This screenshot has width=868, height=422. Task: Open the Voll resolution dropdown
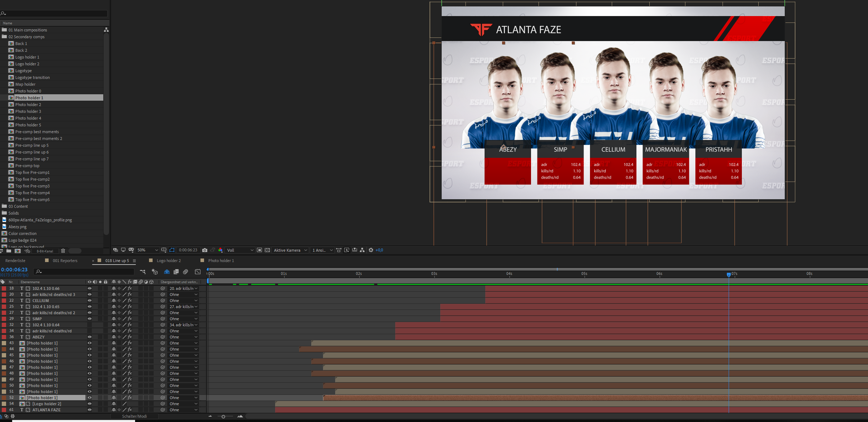pos(240,250)
